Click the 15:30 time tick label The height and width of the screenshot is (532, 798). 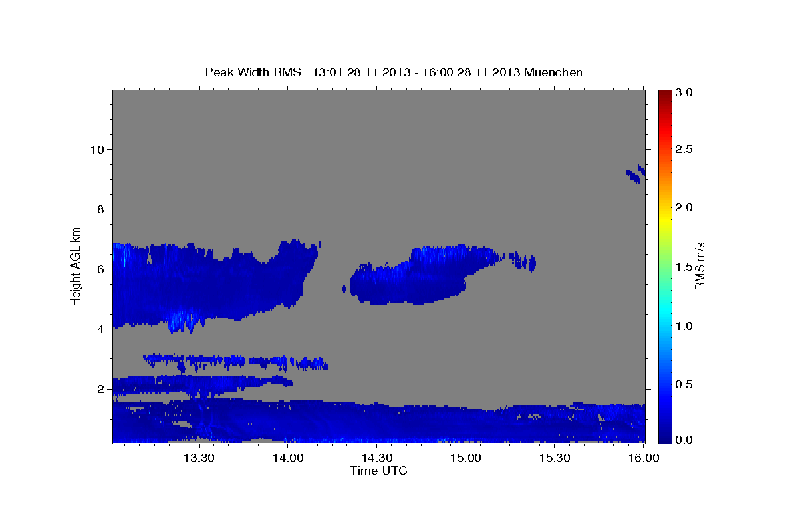(x=555, y=458)
